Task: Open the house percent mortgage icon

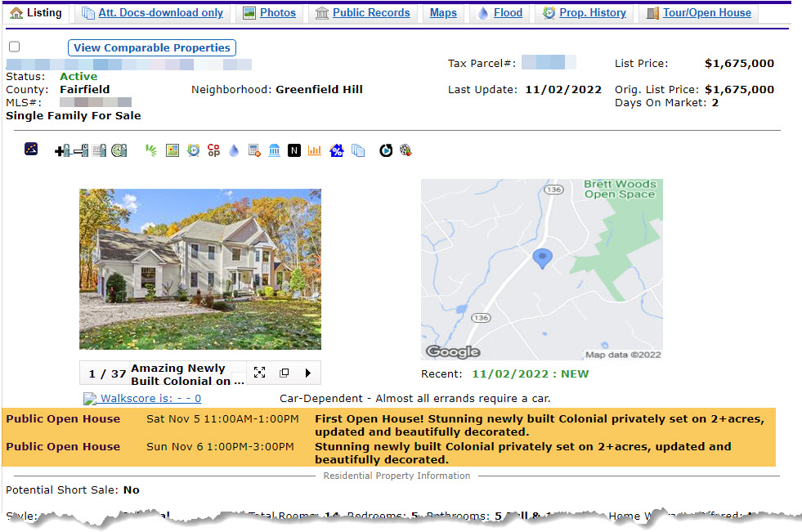Action: coord(337,150)
